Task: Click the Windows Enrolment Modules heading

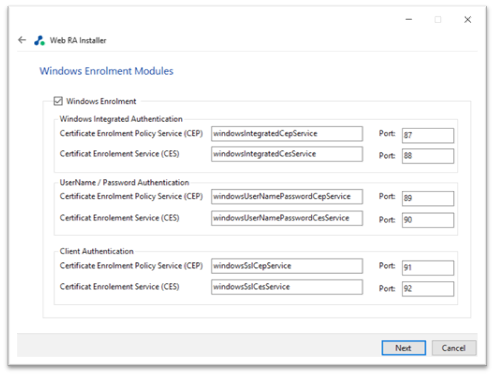Action: (x=106, y=71)
